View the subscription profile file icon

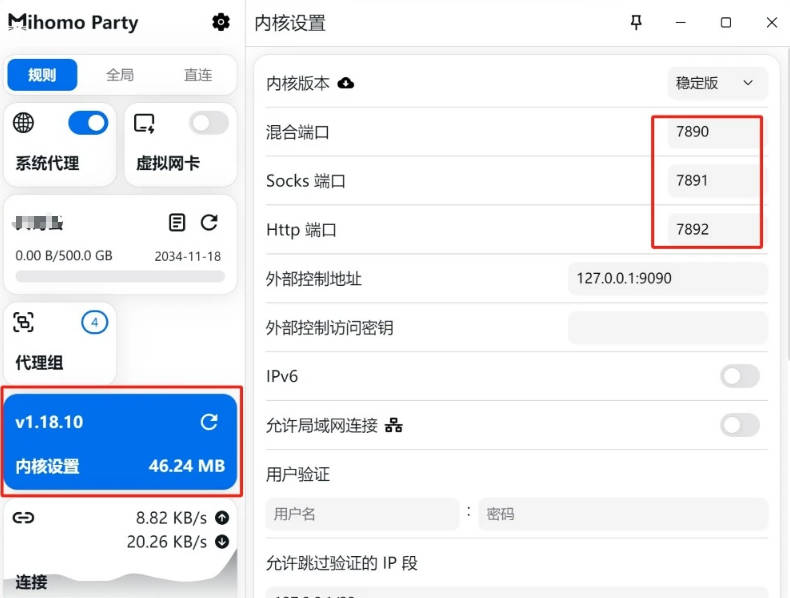(177, 222)
